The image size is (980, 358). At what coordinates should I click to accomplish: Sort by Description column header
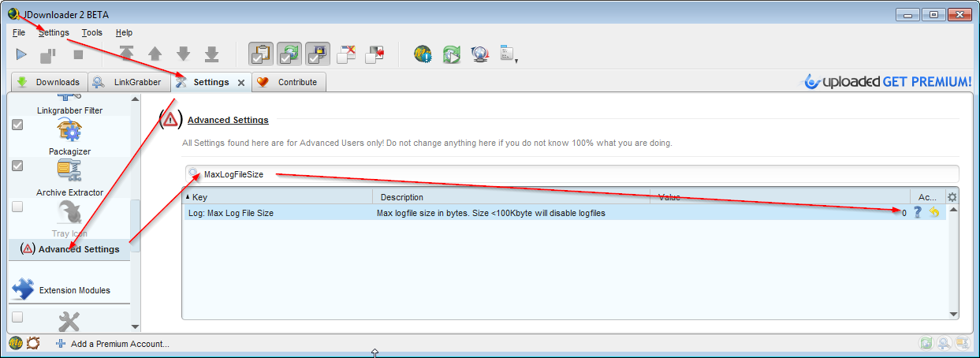[512, 197]
